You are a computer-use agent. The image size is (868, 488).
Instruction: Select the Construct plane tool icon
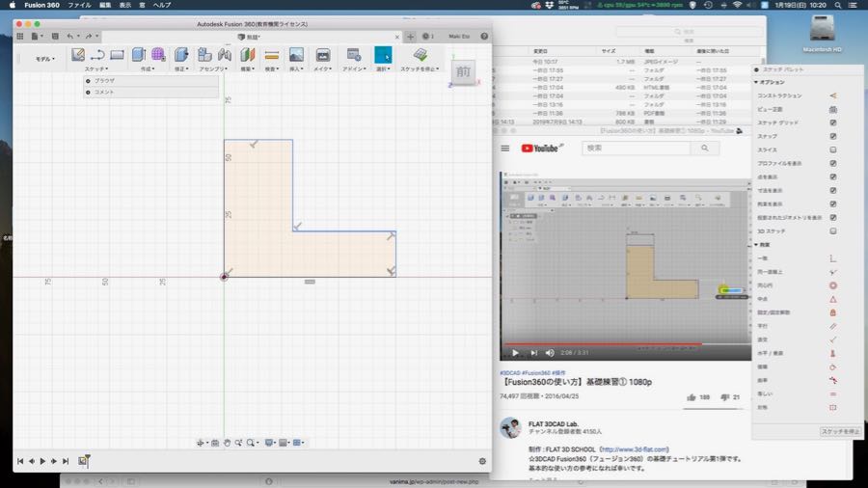248,54
